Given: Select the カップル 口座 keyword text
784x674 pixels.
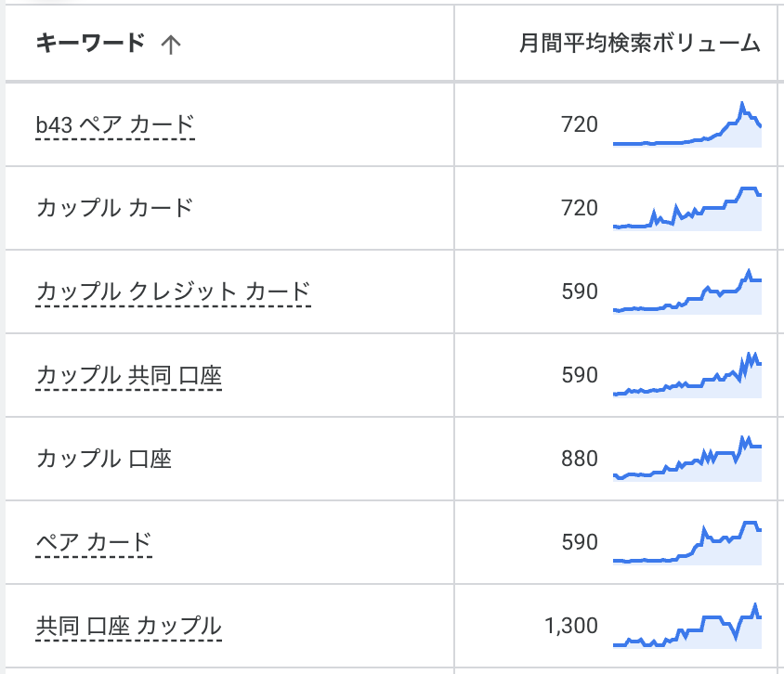Looking at the screenshot, I should pos(104,459).
